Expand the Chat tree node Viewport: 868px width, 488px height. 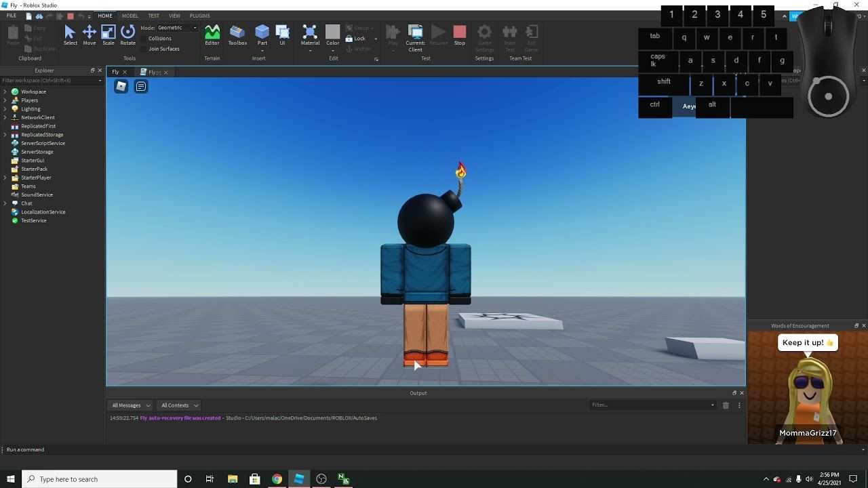tap(5, 203)
